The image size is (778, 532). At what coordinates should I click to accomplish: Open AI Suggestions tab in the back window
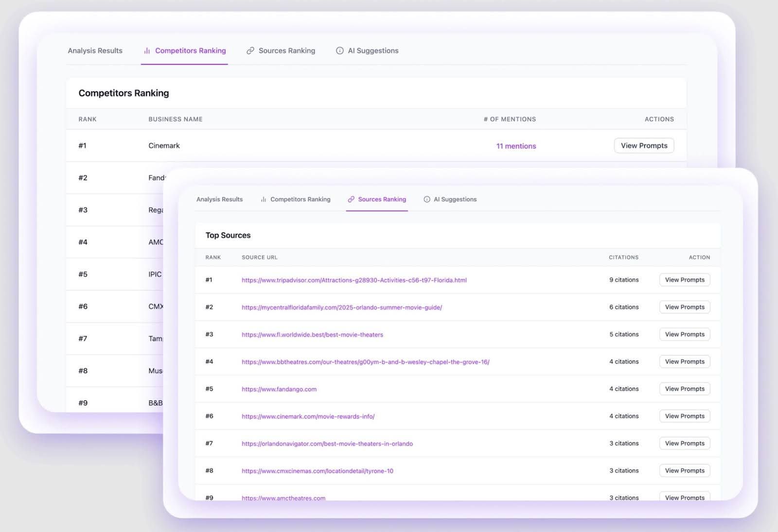point(368,51)
